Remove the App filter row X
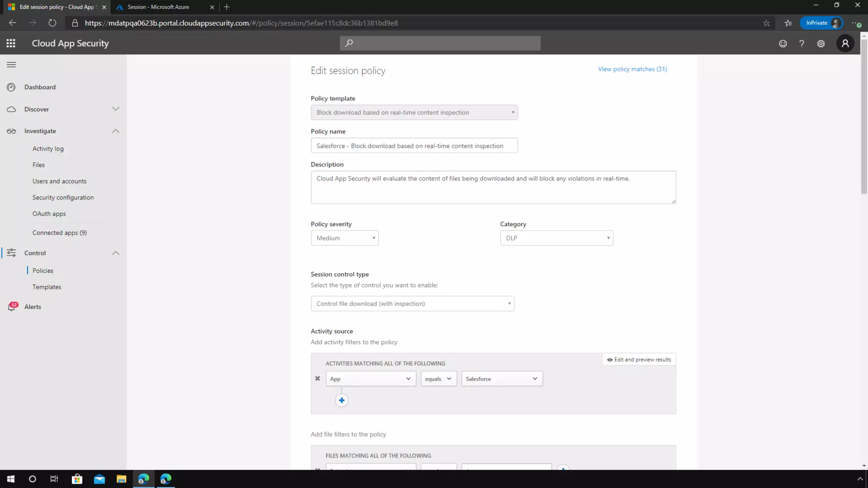868x488 pixels. click(317, 379)
